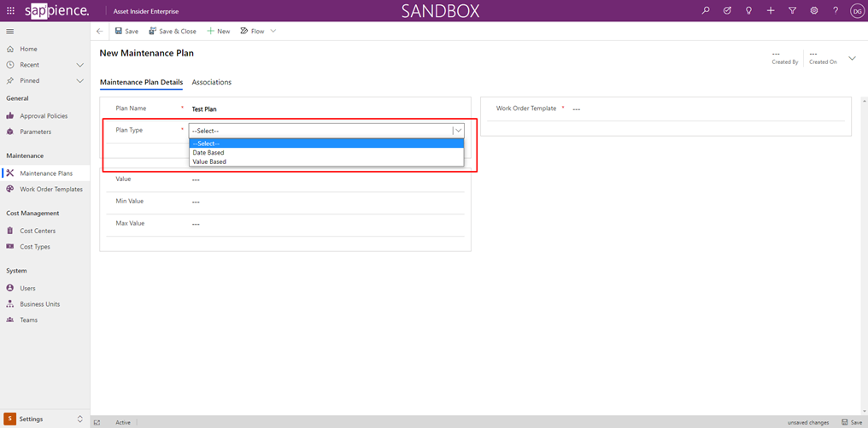Open the settings gear in top bar
This screenshot has height=428, width=868.
813,11
